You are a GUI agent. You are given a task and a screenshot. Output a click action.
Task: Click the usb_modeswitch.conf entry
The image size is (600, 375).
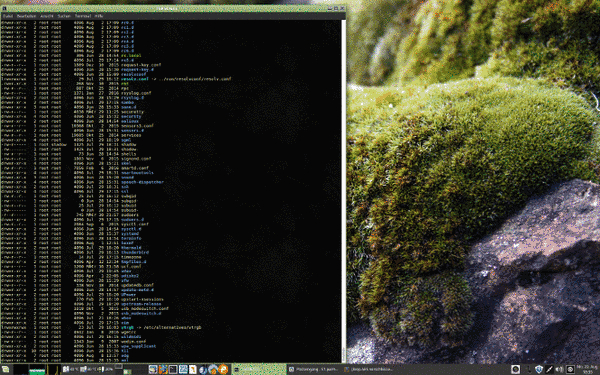point(145,308)
